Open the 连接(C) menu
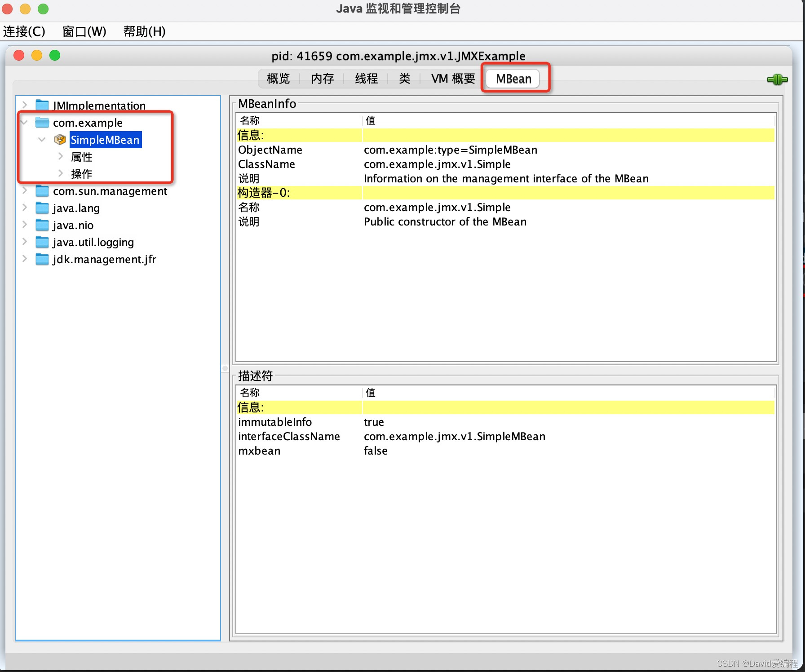This screenshot has height=672, width=805. [x=24, y=31]
